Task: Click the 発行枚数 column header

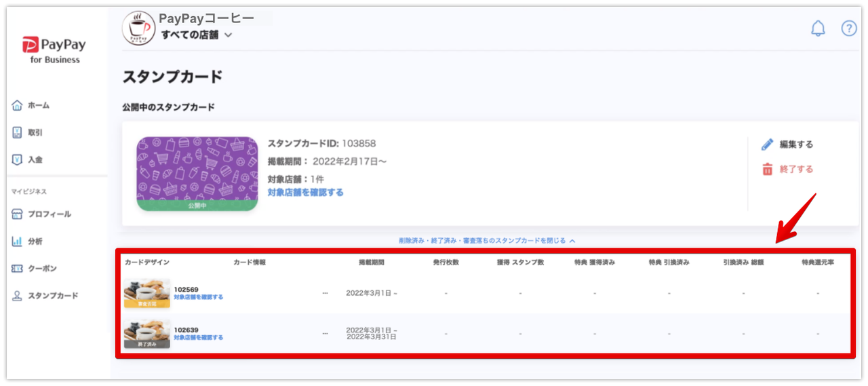Action: [x=446, y=263]
